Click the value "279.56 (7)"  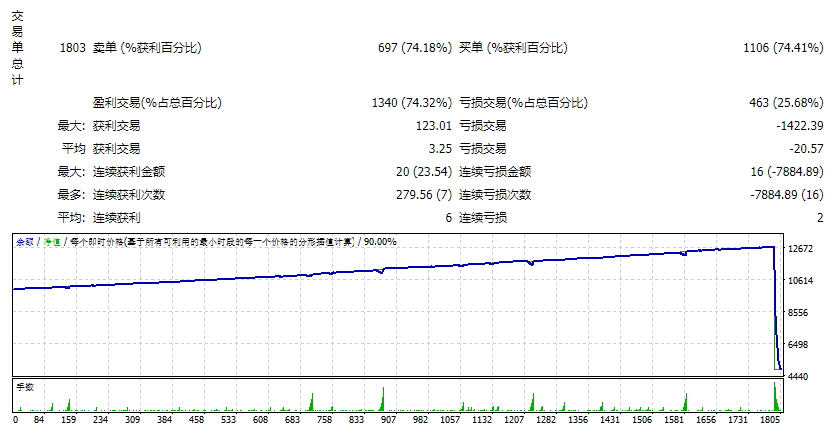coord(424,194)
